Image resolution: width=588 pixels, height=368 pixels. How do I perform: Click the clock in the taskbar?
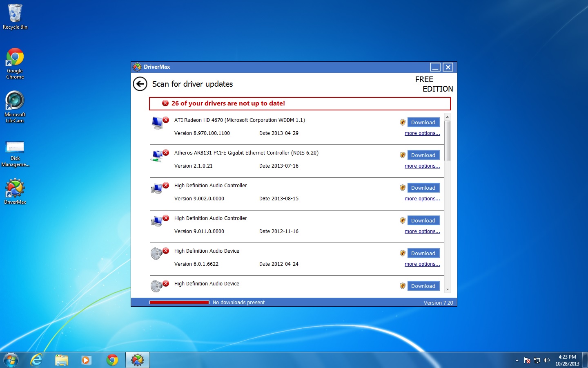(567, 360)
